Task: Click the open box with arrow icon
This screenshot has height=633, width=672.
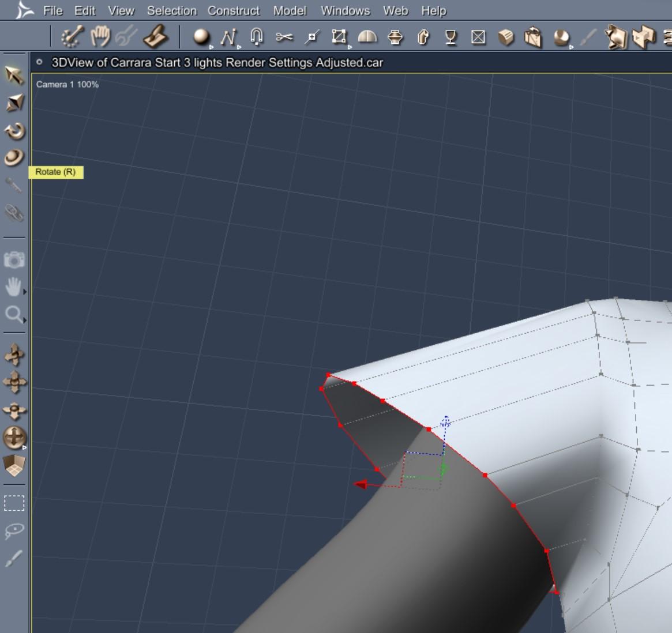Action: tap(533, 37)
